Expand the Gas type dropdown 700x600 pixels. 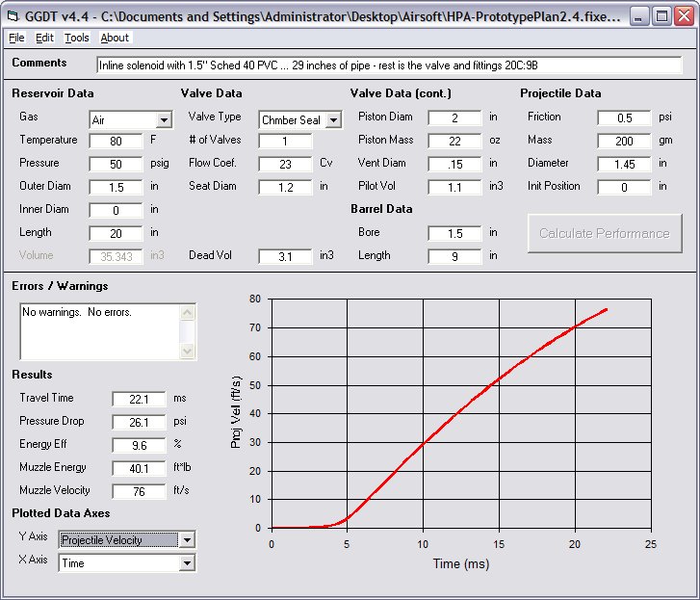[164, 120]
